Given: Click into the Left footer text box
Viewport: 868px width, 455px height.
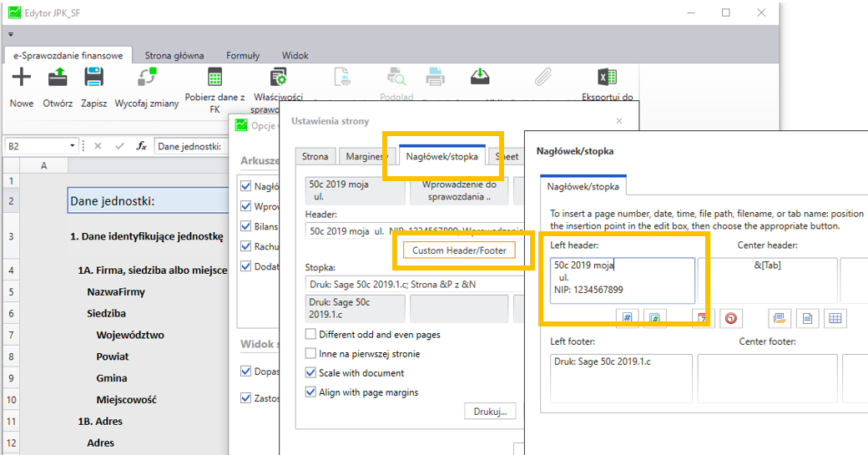Looking at the screenshot, I should click(x=621, y=378).
